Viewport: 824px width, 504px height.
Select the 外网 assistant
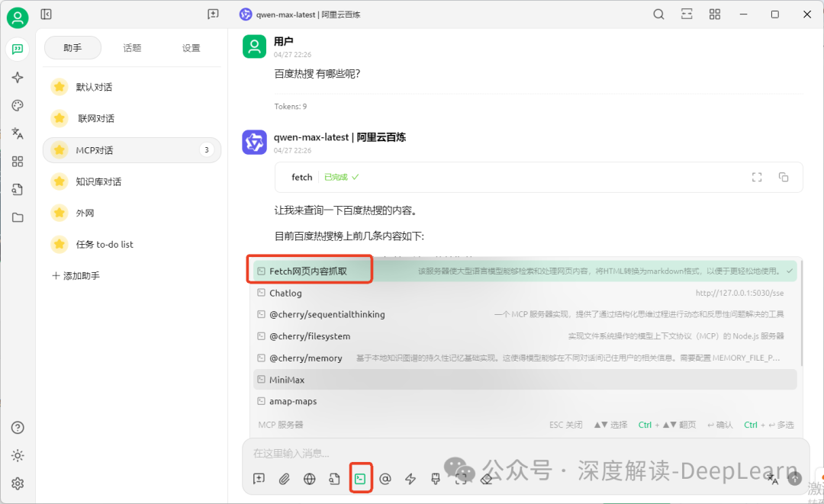tap(131, 213)
